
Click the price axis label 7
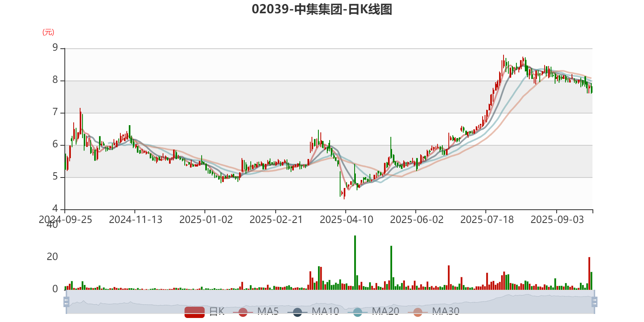click(55, 112)
